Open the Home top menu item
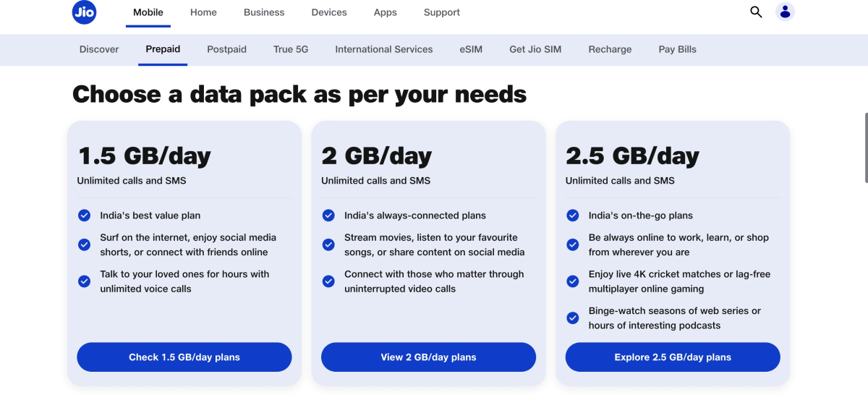Screen dimensions: 868x413 click(203, 12)
